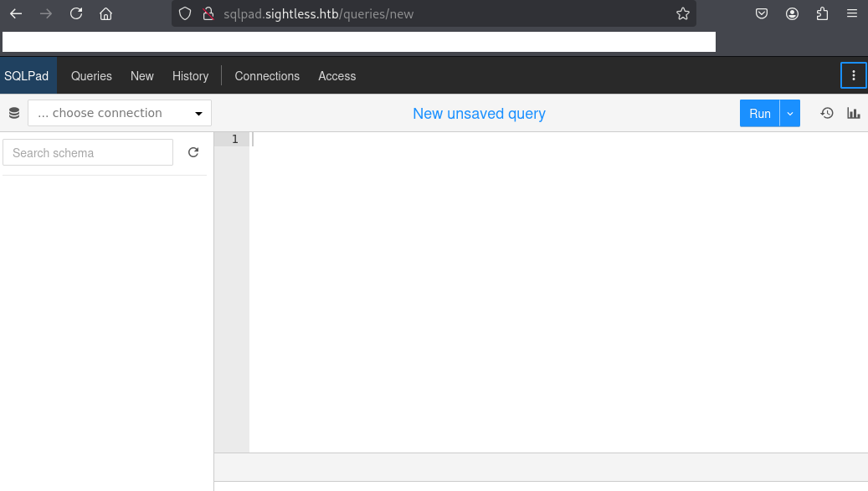Click the New unsaved query title
Image resolution: width=868 pixels, height=491 pixels.
coord(479,113)
